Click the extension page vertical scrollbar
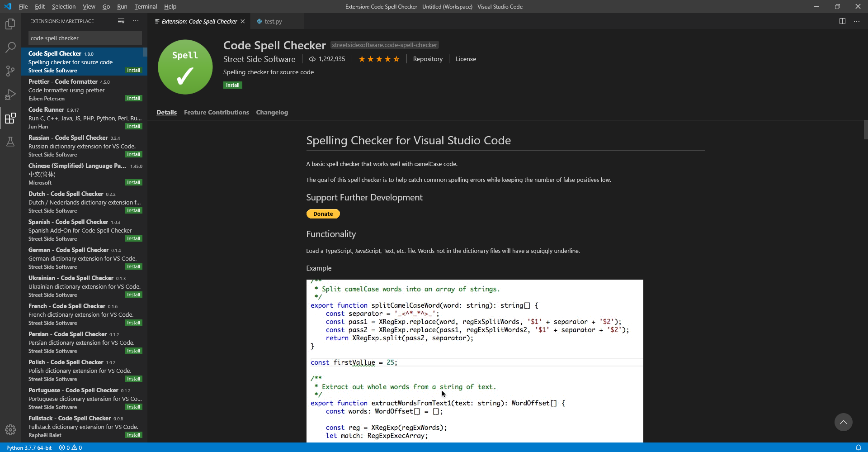 (865, 130)
